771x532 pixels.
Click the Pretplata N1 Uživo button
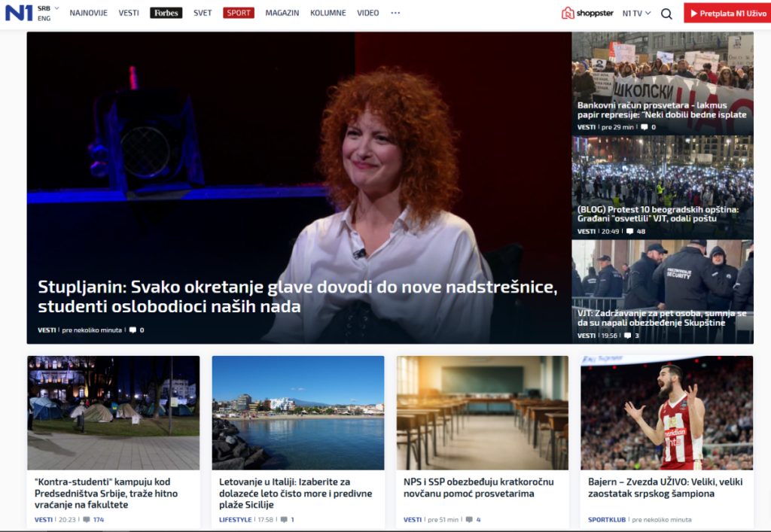(726, 14)
